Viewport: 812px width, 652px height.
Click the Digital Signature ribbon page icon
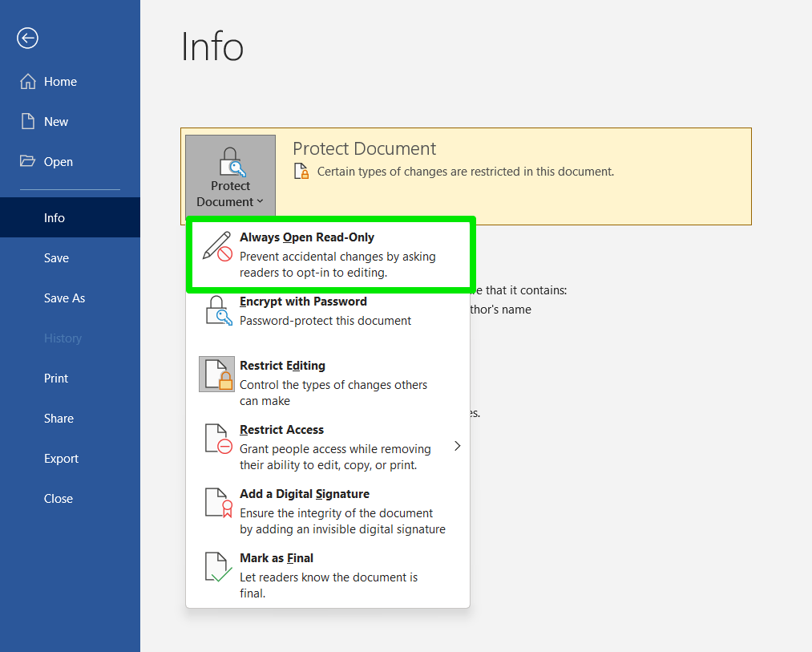pyautogui.click(x=219, y=503)
